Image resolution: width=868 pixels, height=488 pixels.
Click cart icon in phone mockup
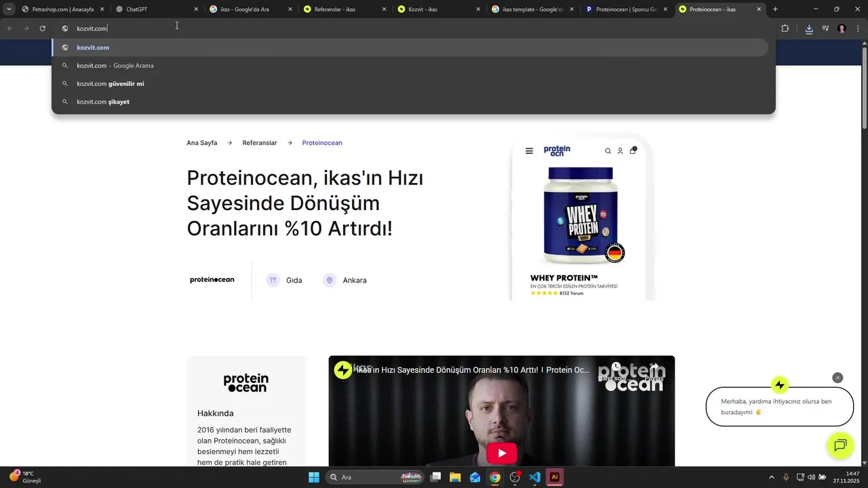633,150
